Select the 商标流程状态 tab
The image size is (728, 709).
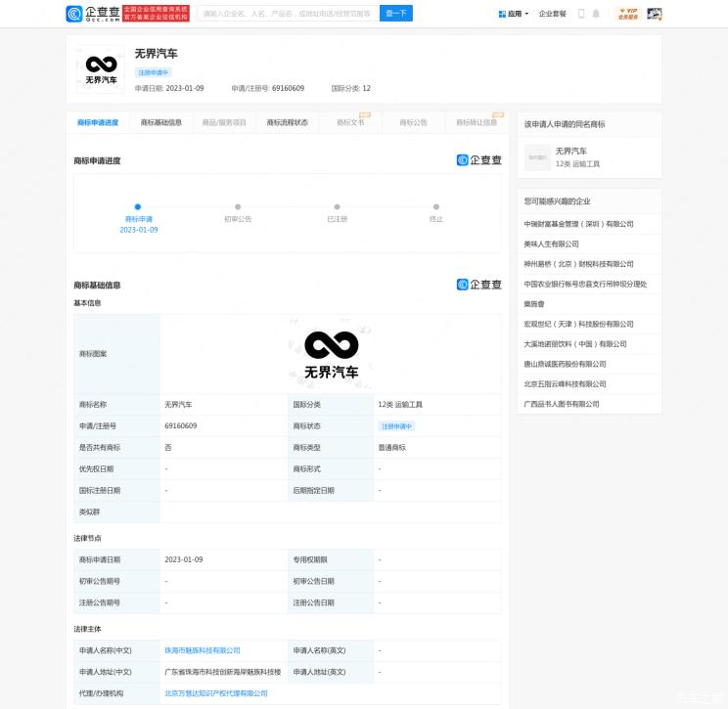coord(288,123)
